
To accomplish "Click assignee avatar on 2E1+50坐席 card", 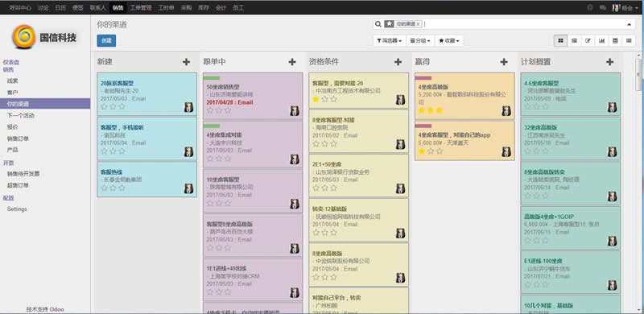I will pos(400,188).
